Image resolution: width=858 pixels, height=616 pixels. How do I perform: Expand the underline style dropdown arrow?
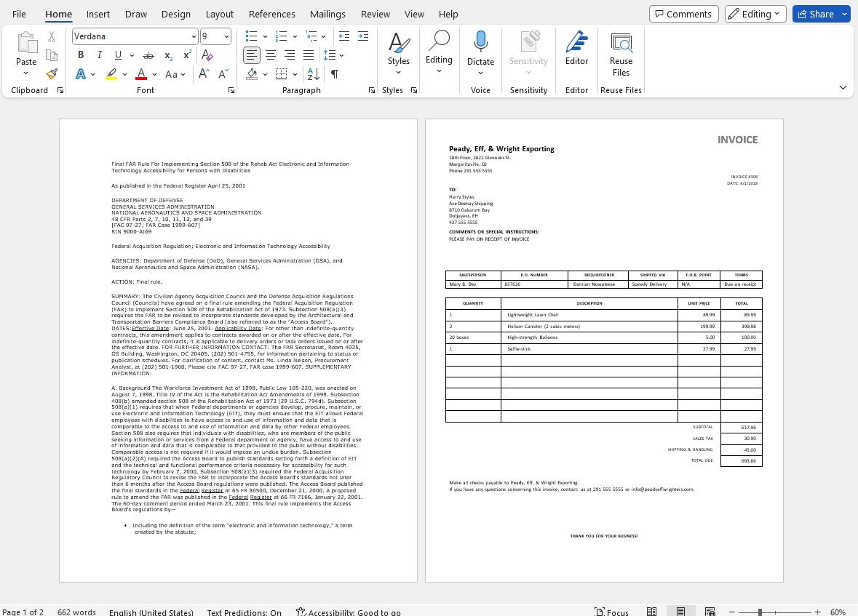[131, 55]
